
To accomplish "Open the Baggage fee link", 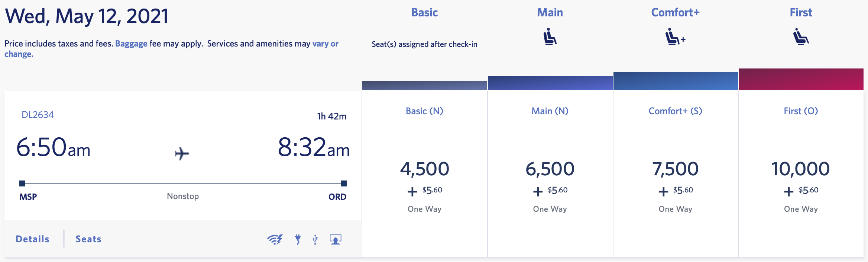I will 132,44.
